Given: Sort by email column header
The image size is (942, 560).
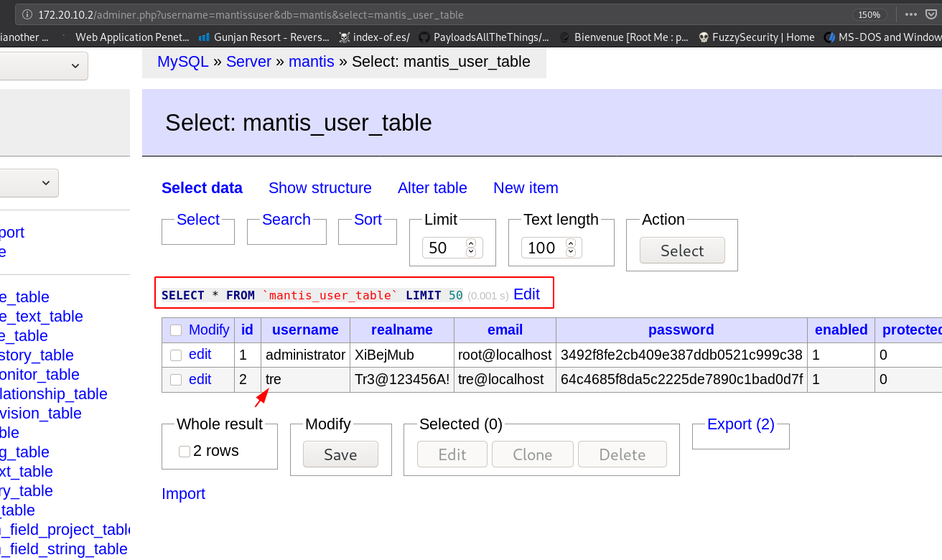Looking at the screenshot, I should [505, 330].
